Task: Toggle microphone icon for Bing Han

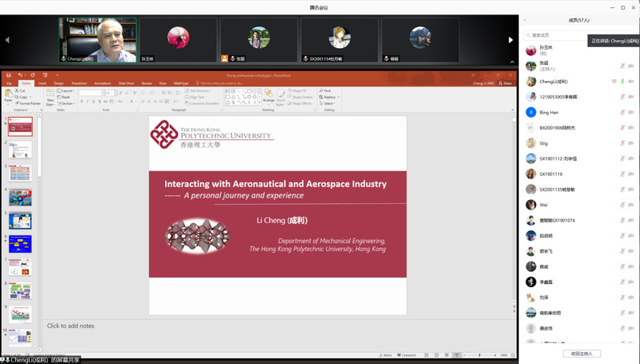Action: click(622, 113)
